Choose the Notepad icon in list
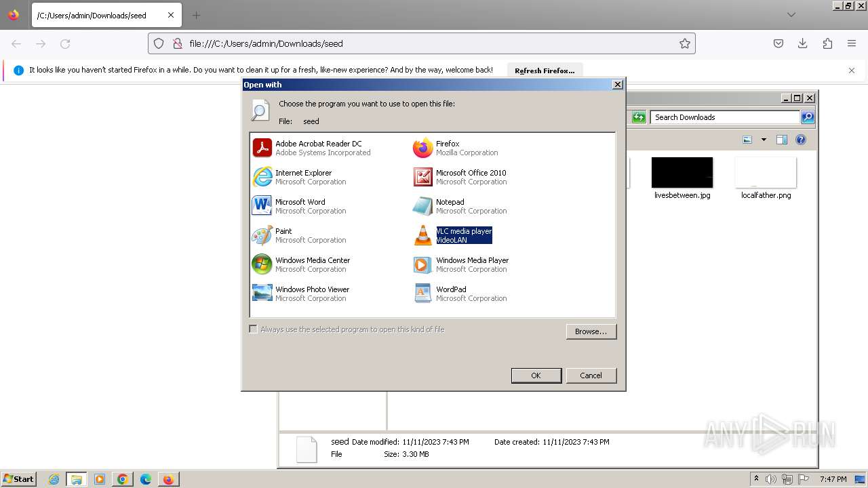The width and height of the screenshot is (868, 488). [422, 206]
